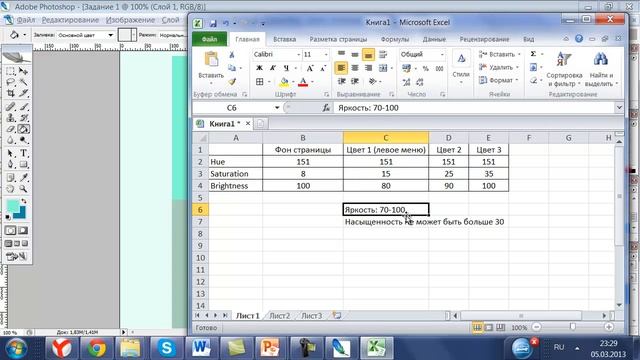The width and height of the screenshot is (640, 360).
Task: Select sheet tab Лист3
Action: (311, 316)
